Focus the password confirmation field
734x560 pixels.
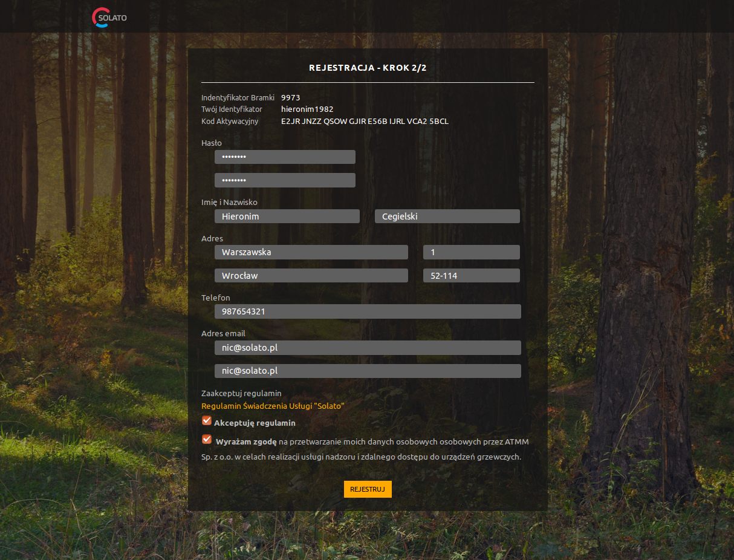[285, 180]
